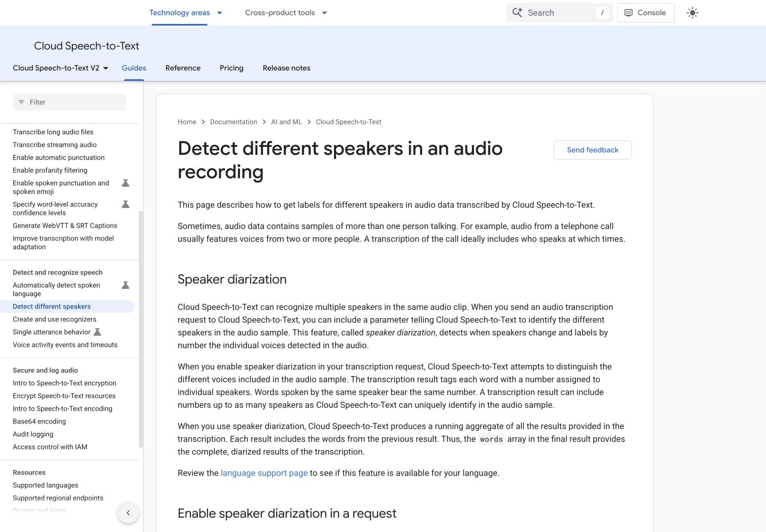Open Supported languages page
The image size is (766, 532).
pos(45,485)
